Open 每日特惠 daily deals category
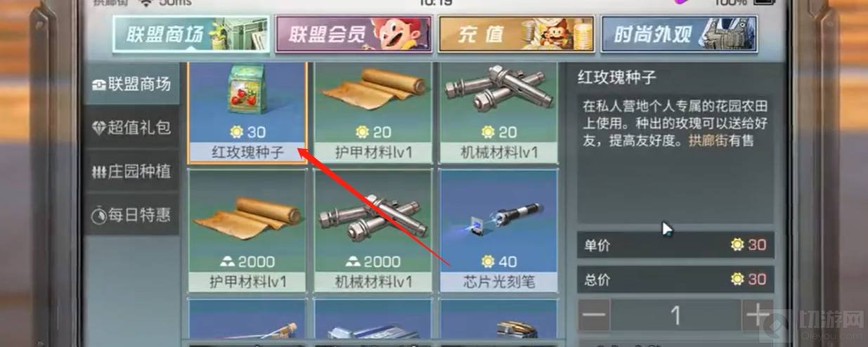868x347 pixels. click(131, 214)
